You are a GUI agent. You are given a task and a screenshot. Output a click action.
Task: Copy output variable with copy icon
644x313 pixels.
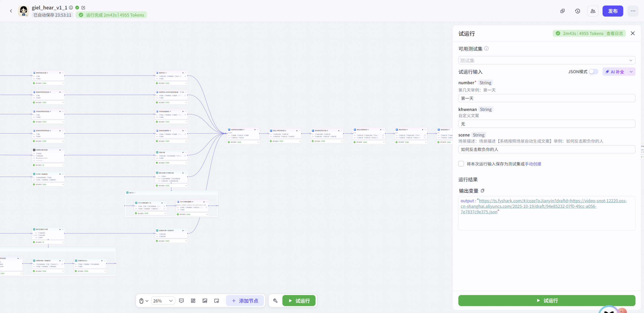pos(482,191)
